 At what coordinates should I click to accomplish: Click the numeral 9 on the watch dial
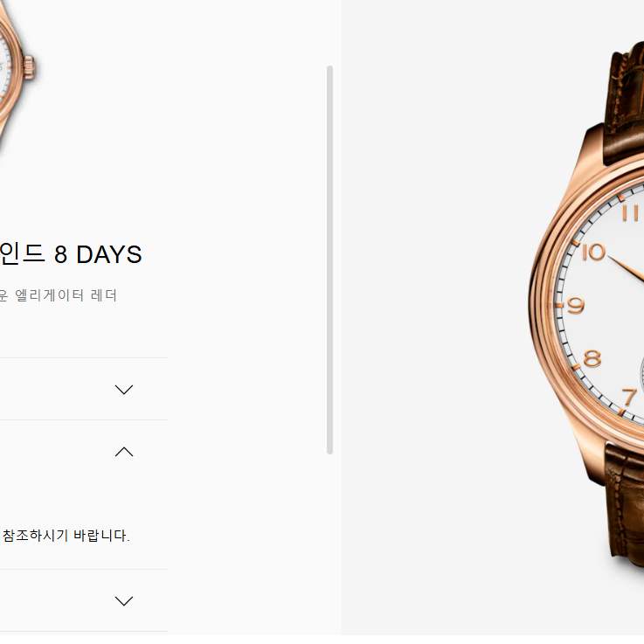pyautogui.click(x=576, y=306)
